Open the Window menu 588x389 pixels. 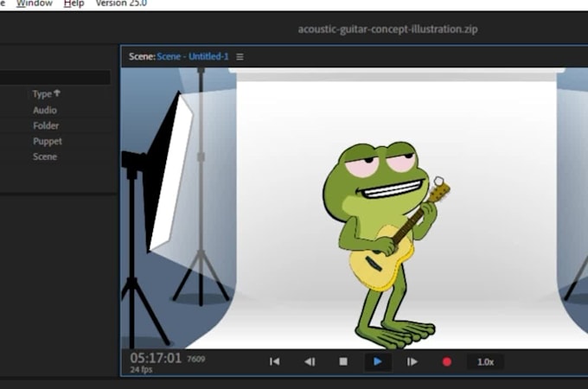35,3
